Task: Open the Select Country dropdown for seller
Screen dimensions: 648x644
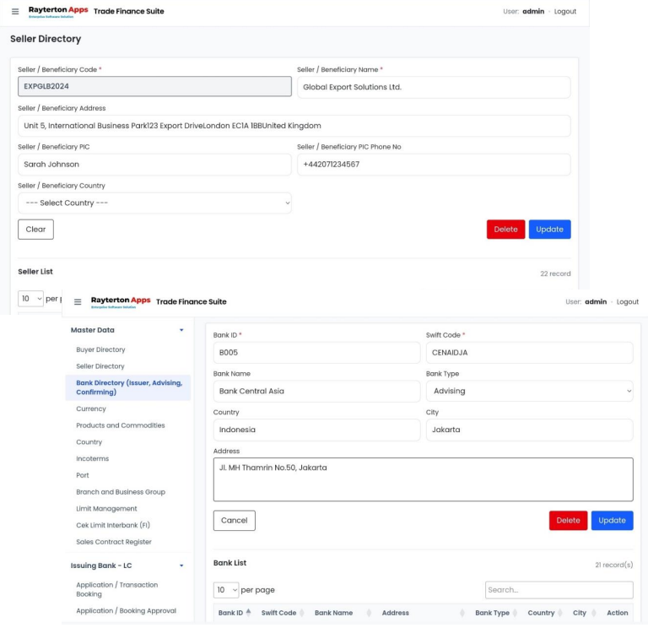Action: [x=154, y=203]
